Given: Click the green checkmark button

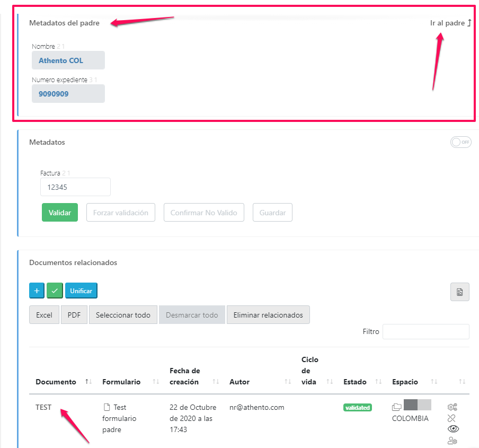Looking at the screenshot, I should click(55, 291).
